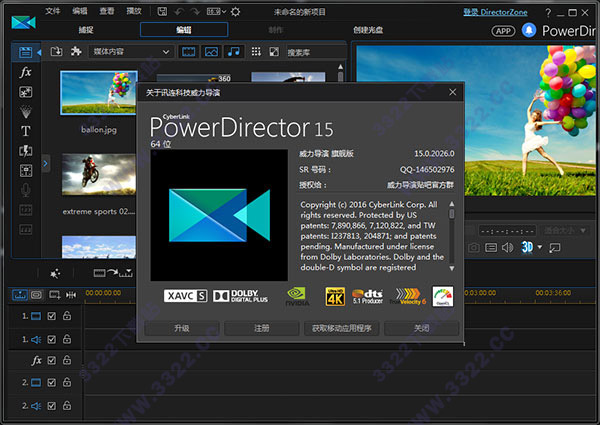Open the Particle Room icon in sidebar

coord(25,112)
